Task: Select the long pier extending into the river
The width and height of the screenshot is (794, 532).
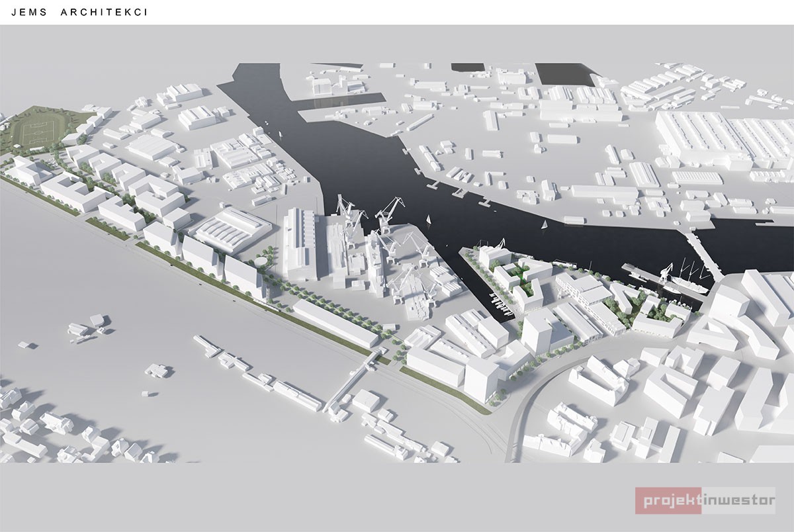Action: (703, 255)
